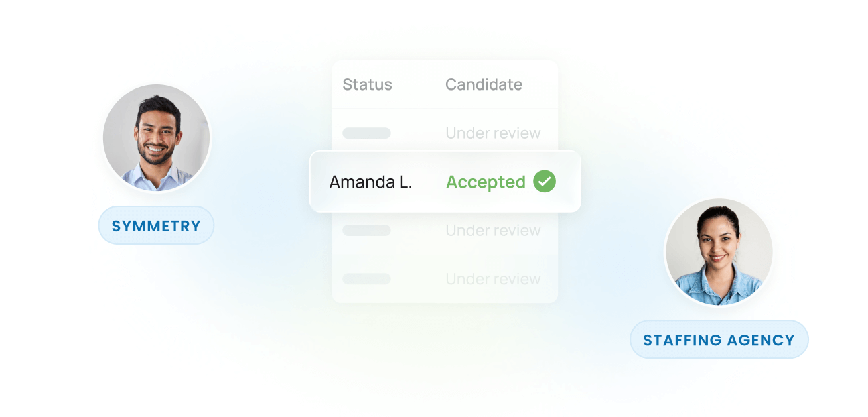Click the Amanda L. candidate name

(x=370, y=182)
